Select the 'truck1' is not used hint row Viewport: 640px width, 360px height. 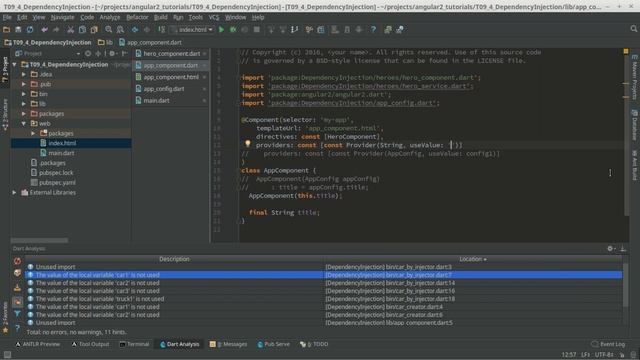324,299
